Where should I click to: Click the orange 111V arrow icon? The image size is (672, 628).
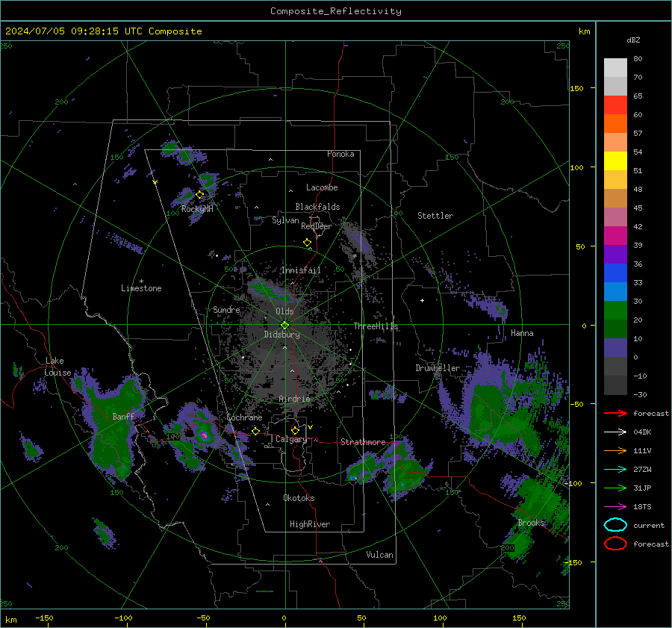pos(615,450)
